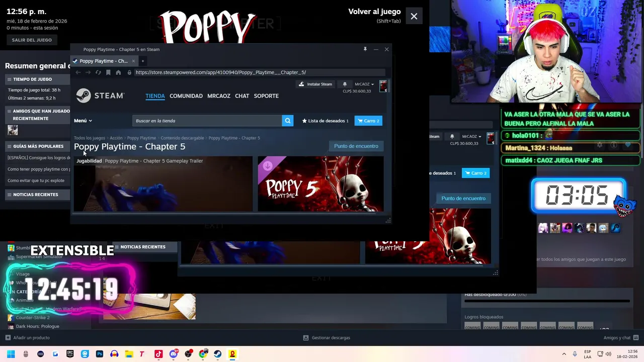
Task: Click the SALIR DEL JUEGO button
Action: click(32, 40)
